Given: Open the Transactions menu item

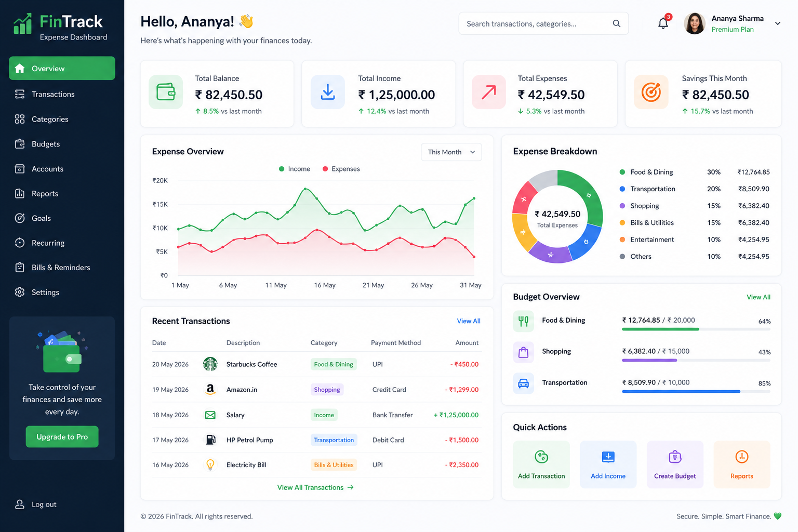Looking at the screenshot, I should 62,94.
